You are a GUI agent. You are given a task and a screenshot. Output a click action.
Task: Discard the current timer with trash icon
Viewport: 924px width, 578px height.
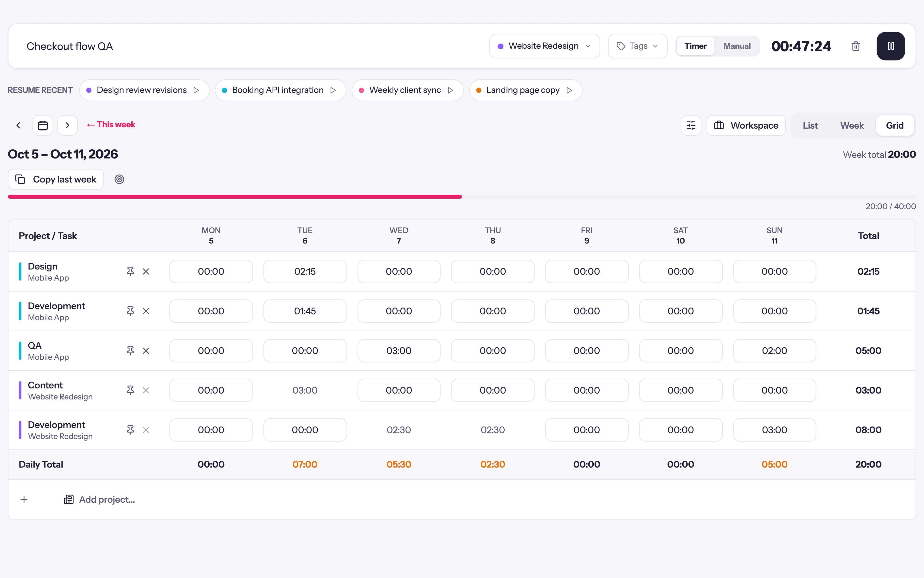pos(856,46)
